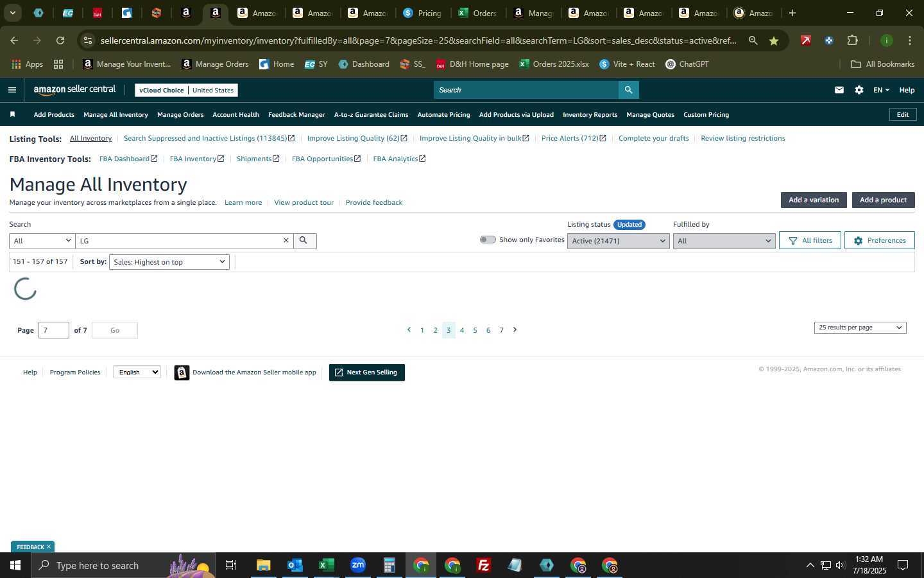Open the Fulfilled by All dropdown
The image size is (924, 578).
click(x=724, y=241)
